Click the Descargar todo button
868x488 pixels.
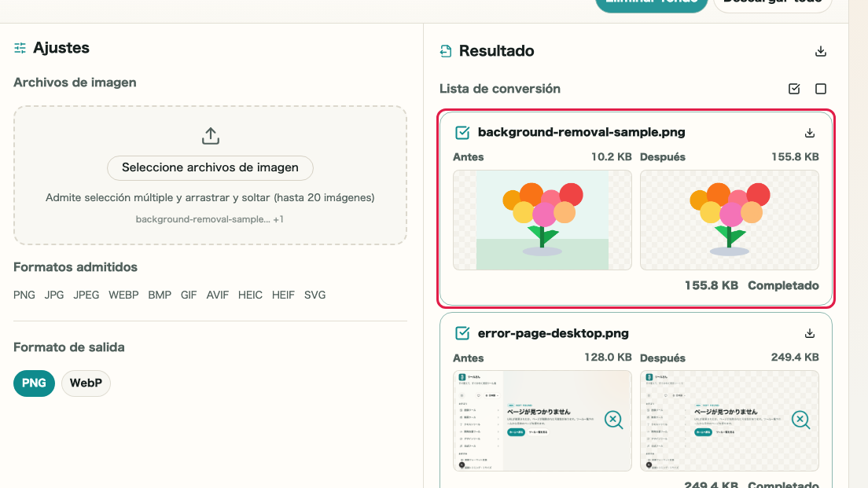tap(773, 5)
